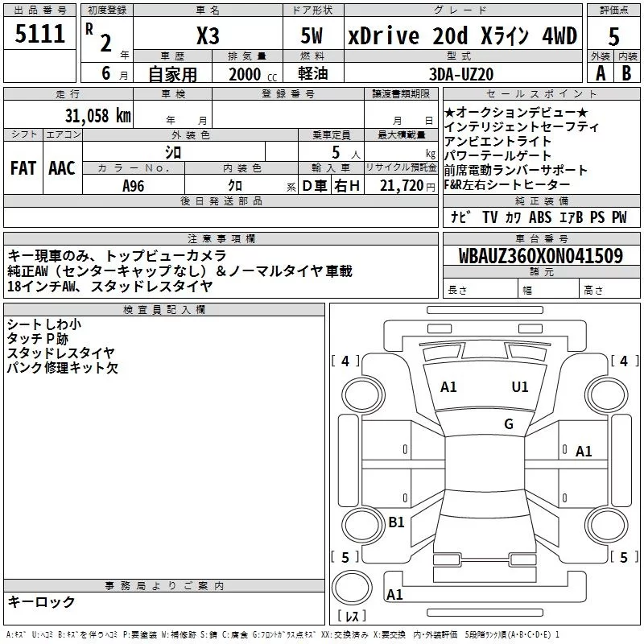
Task: Click the B1 mark near rear left wheel
Action: pyautogui.click(x=396, y=522)
